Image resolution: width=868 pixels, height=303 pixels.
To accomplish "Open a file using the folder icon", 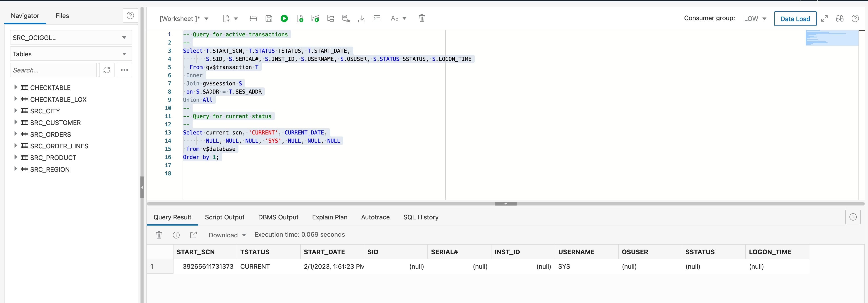I will 253,19.
